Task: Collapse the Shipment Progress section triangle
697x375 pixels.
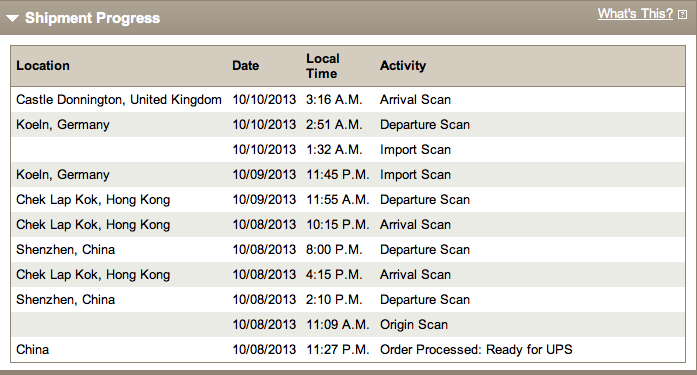Action: [12, 18]
